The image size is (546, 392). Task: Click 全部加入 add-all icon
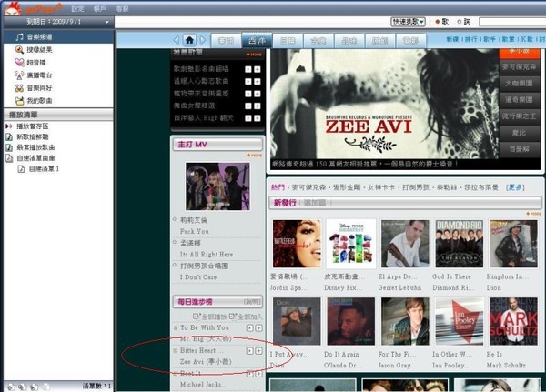point(233,317)
